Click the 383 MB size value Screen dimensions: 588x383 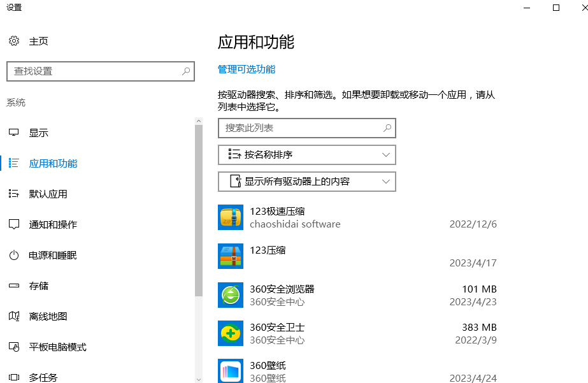479,328
